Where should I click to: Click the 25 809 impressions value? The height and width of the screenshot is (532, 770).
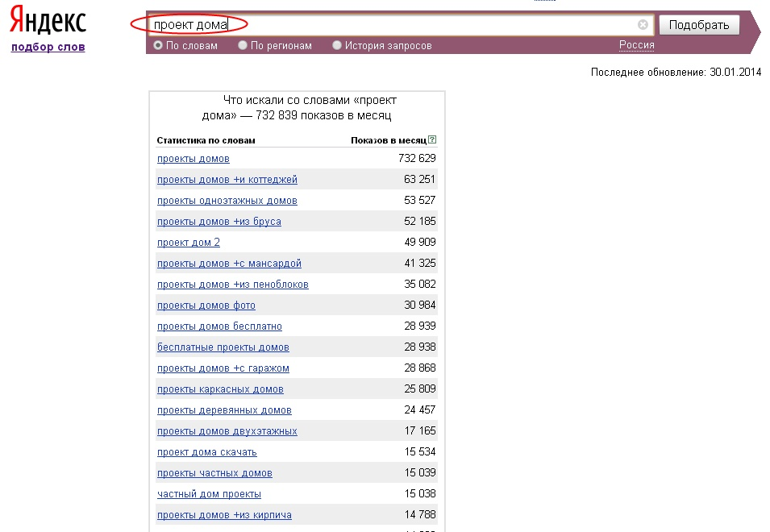(x=420, y=389)
